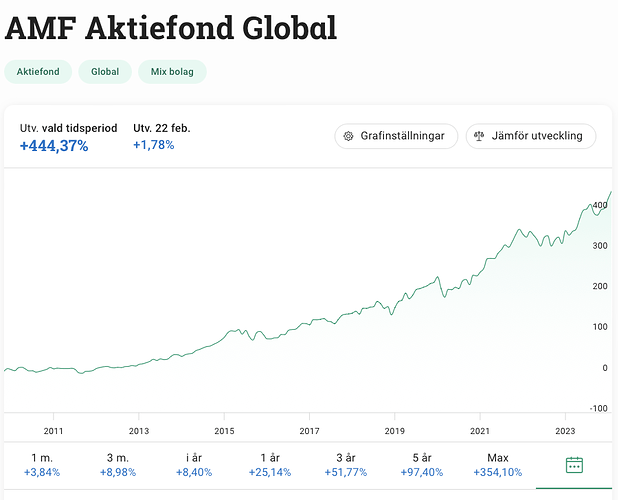Show the 5 år performance period
This screenshot has height=500, width=618.
tap(422, 464)
